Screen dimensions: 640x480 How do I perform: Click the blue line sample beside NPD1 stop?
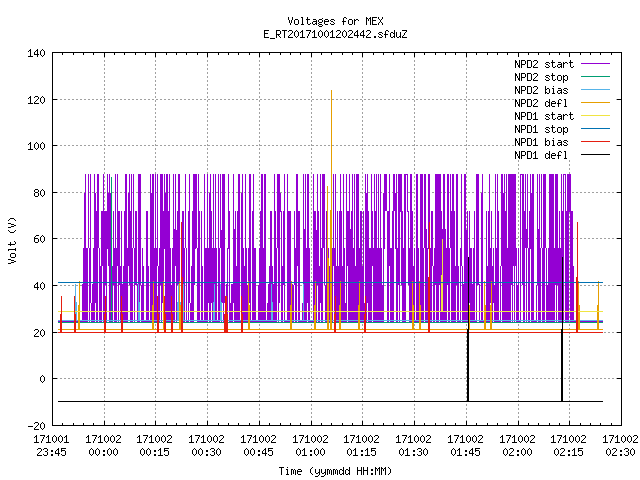coord(596,129)
